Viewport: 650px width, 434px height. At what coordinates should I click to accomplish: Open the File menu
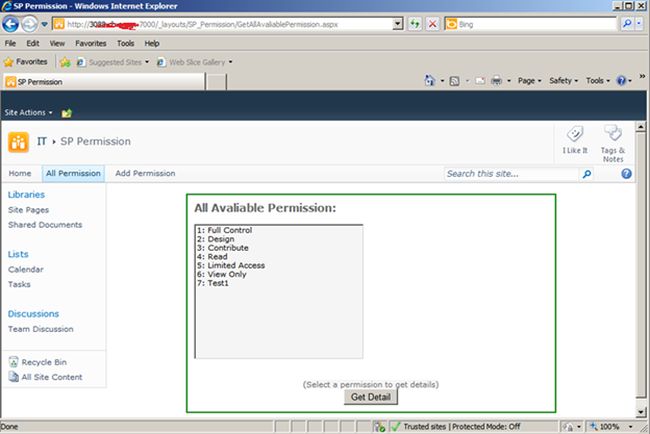coord(10,43)
